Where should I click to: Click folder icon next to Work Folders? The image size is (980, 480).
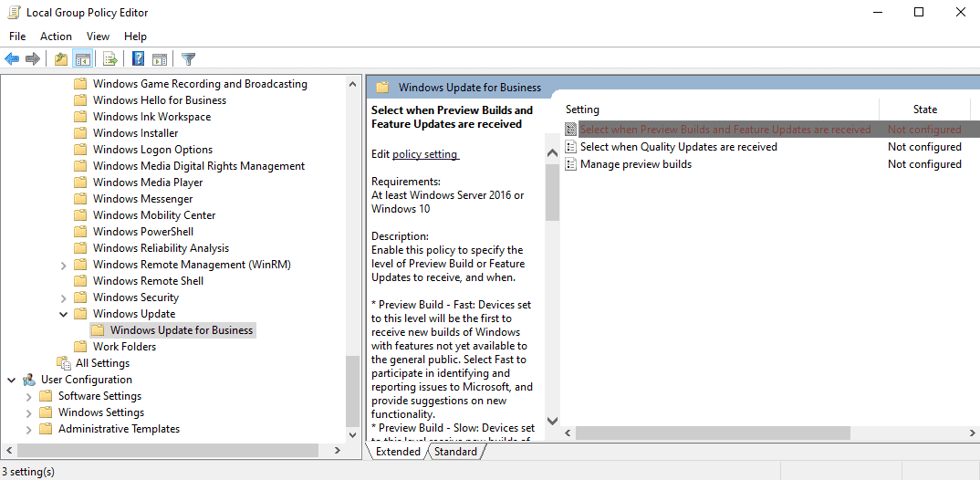tap(80, 347)
